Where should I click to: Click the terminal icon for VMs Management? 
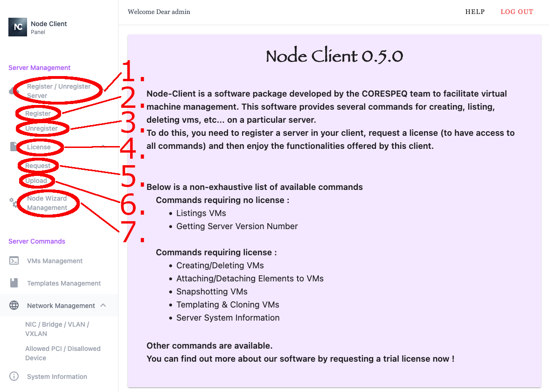click(x=14, y=261)
